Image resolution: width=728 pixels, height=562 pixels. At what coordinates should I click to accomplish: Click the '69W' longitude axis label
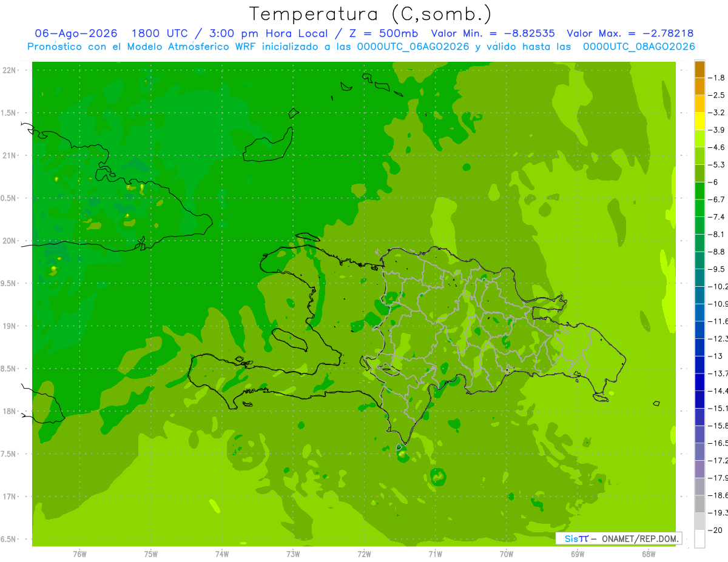(x=578, y=554)
